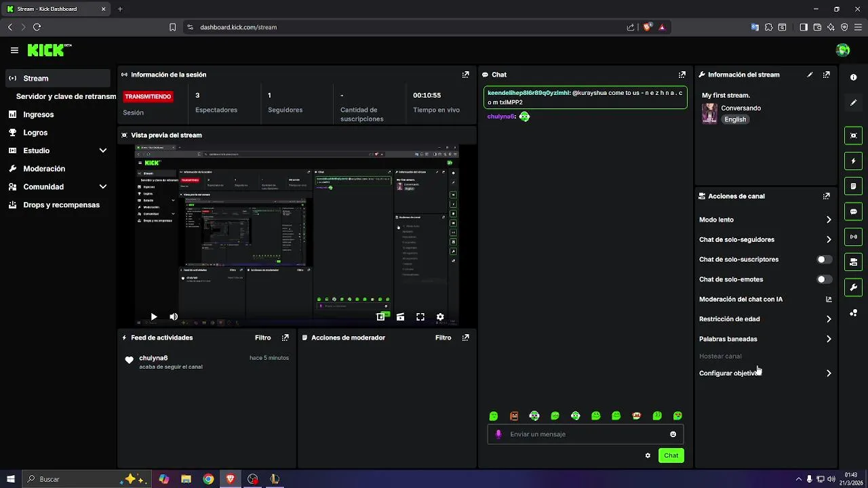Toggle the channel actions widget icon in the sidebar
The height and width of the screenshot is (488, 868).
pos(853,262)
